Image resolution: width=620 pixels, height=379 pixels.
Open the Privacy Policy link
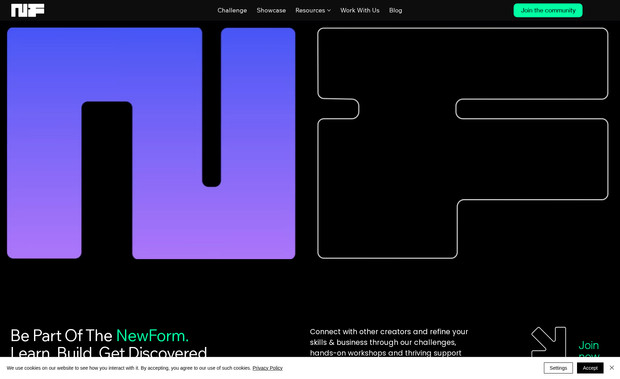[268, 368]
